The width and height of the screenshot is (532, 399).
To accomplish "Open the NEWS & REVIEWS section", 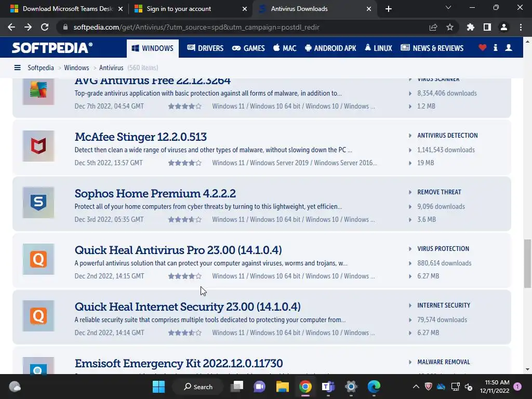I will 432,48.
